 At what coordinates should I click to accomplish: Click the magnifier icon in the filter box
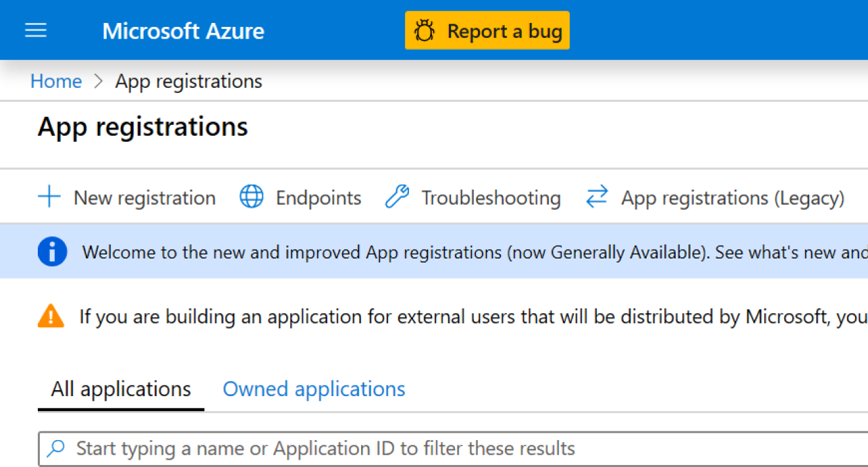point(57,448)
